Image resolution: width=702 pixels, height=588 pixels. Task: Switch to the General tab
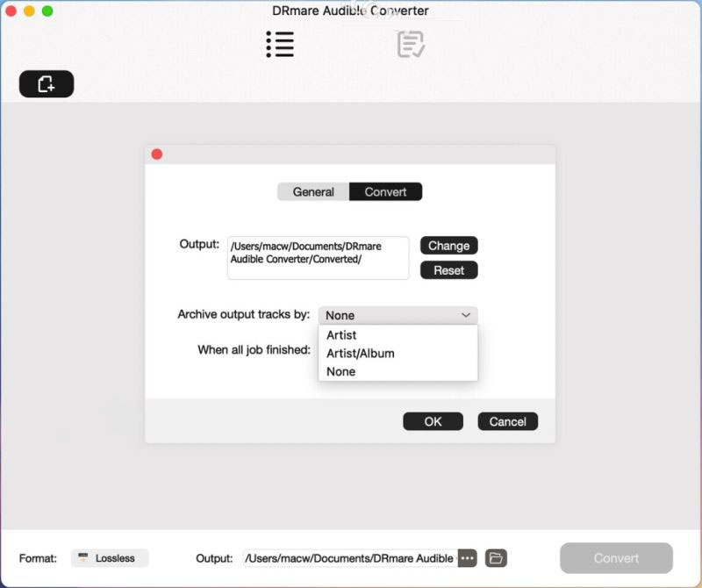click(313, 191)
